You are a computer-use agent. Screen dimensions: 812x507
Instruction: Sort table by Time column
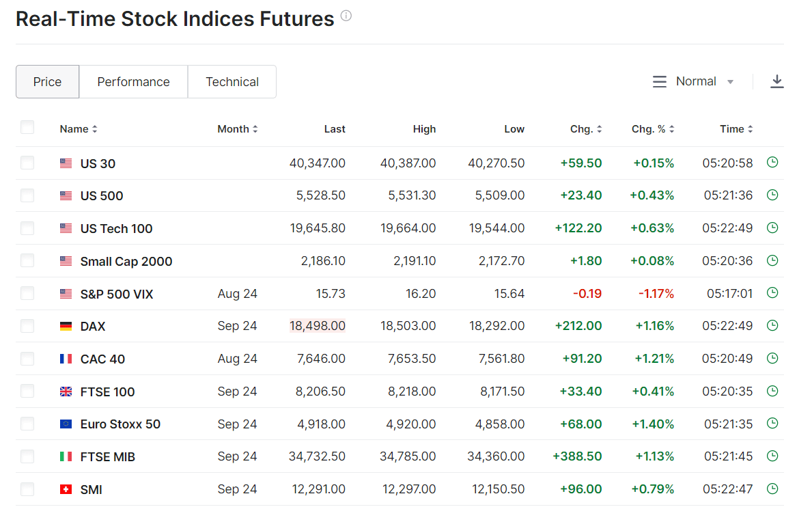(736, 129)
